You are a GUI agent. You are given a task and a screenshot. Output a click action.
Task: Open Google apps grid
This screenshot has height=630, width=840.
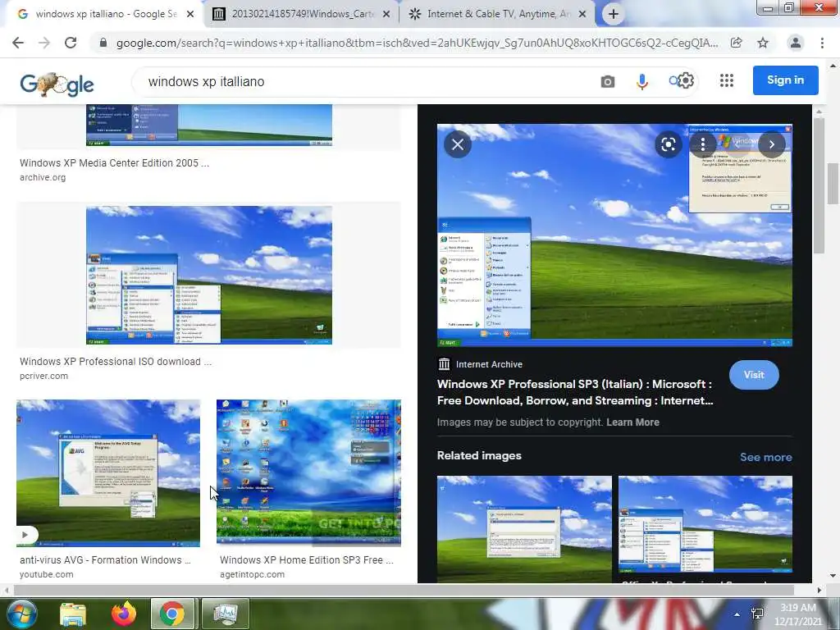[727, 80]
